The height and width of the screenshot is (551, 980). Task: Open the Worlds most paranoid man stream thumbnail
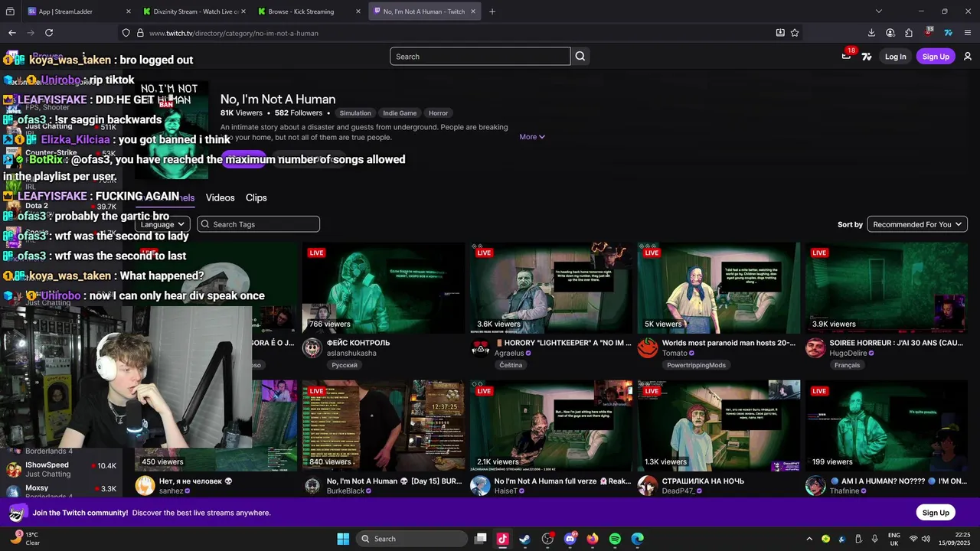tap(719, 288)
